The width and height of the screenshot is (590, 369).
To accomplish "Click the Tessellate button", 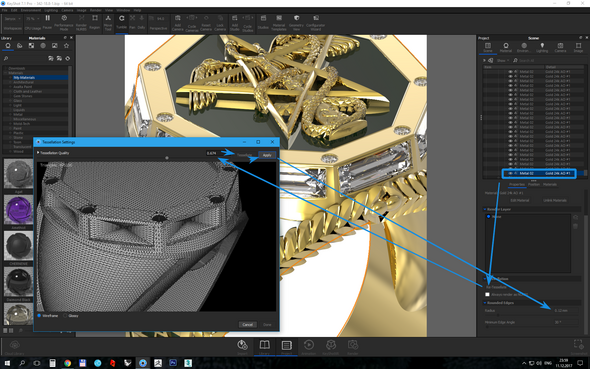I will pyautogui.click(x=245, y=155).
